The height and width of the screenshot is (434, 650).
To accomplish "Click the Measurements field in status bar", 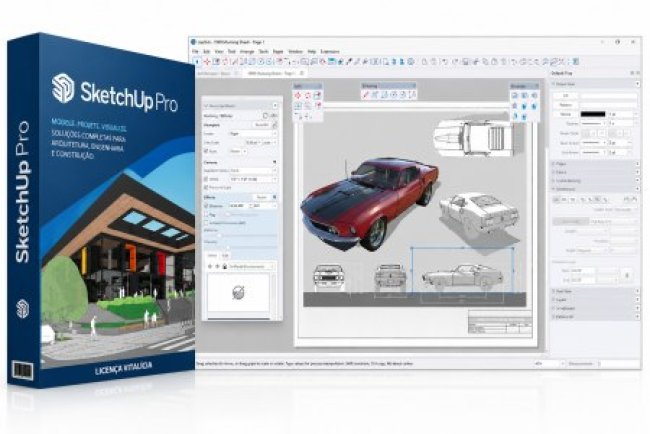I will click(620, 364).
